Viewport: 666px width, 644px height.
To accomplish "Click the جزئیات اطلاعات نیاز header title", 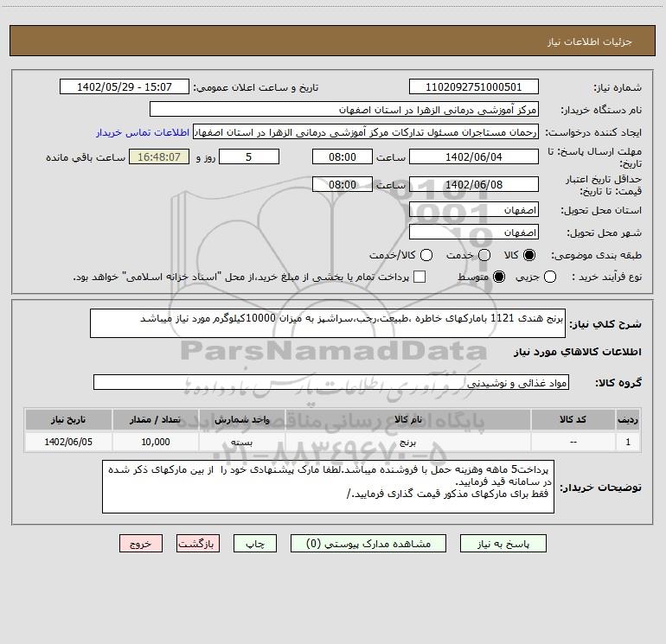I will tap(590, 41).
